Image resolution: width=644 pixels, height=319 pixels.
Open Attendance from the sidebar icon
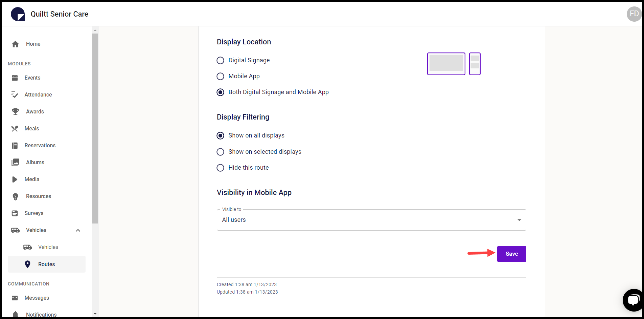pyautogui.click(x=15, y=94)
